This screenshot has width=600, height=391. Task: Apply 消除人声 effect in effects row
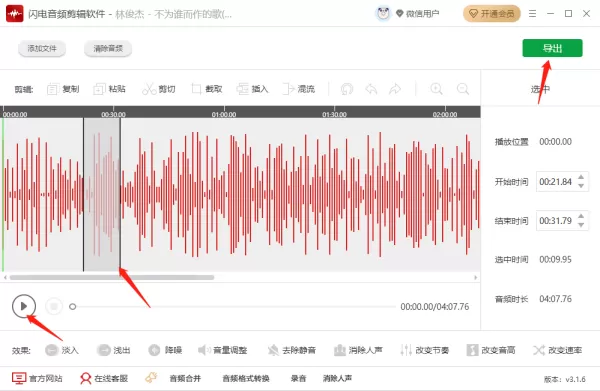[358, 350]
